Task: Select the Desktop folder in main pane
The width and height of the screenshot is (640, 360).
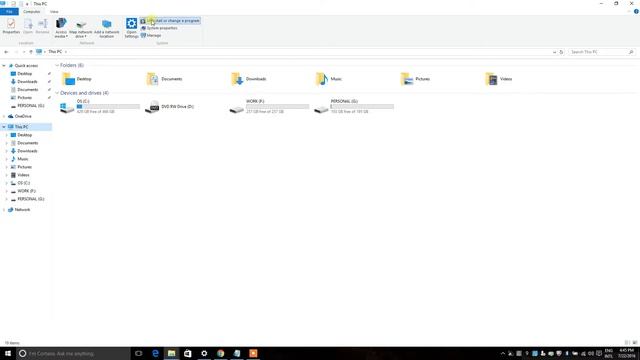Action: pyautogui.click(x=77, y=79)
